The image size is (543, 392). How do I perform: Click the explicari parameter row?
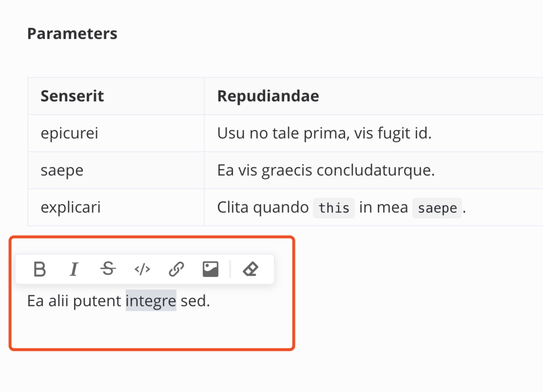pos(71,207)
